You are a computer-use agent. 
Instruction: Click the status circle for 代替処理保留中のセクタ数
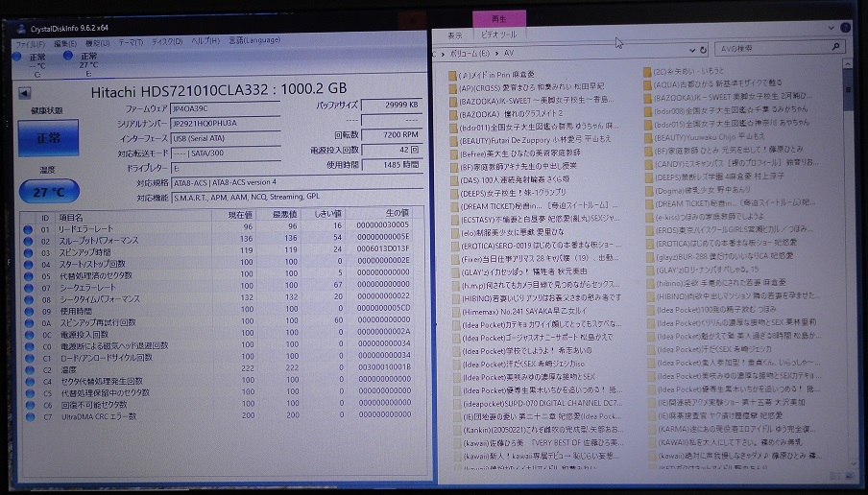click(29, 393)
